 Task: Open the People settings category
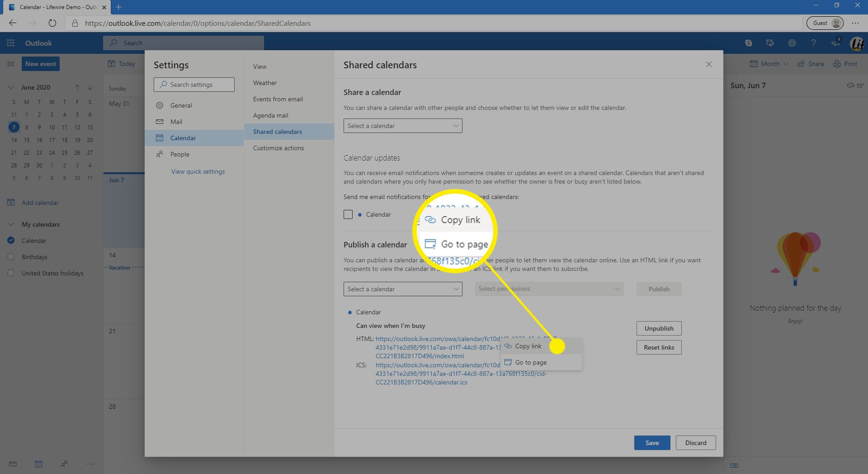tap(194, 154)
